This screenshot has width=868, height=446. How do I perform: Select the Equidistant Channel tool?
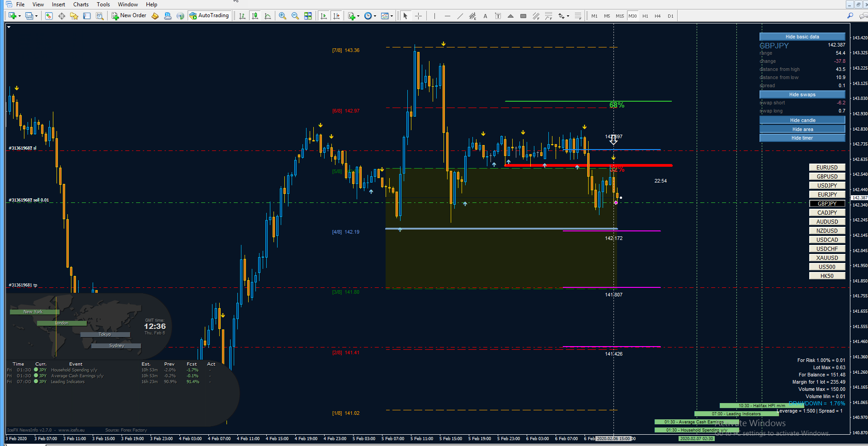tap(472, 16)
